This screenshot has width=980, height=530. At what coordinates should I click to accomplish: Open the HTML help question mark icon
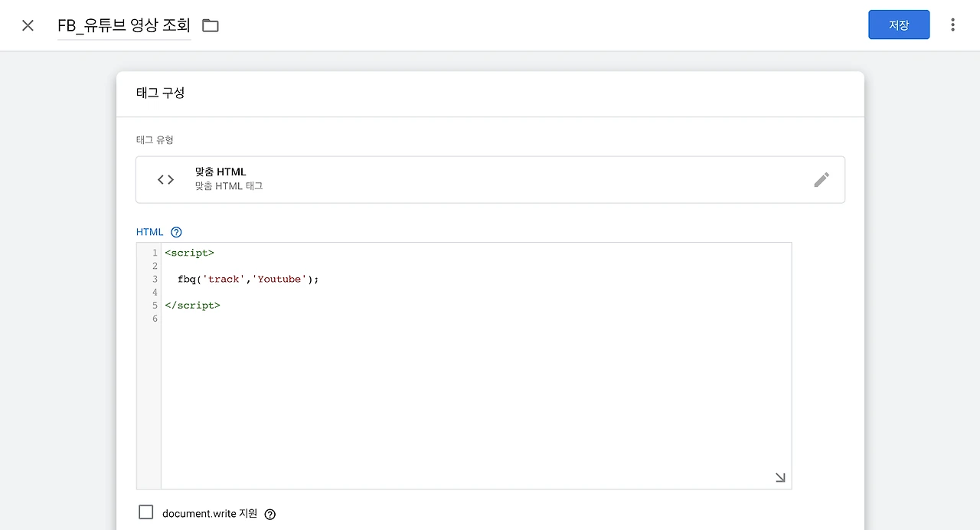(x=177, y=232)
